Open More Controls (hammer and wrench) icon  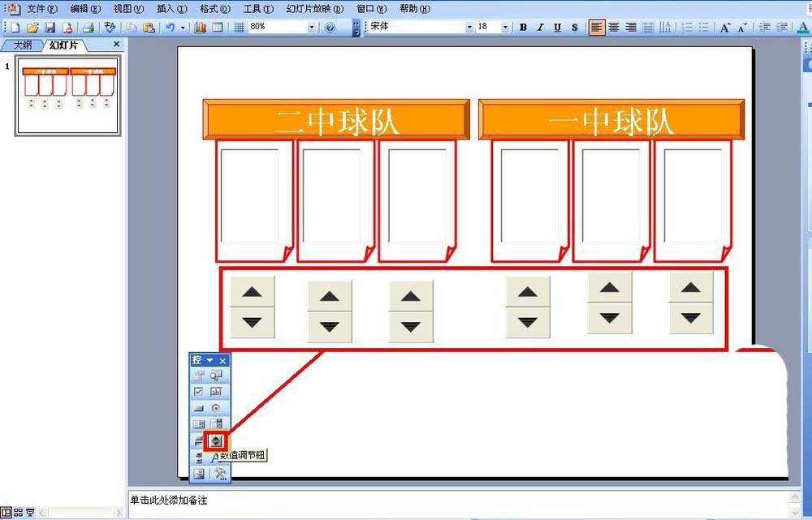click(x=219, y=474)
